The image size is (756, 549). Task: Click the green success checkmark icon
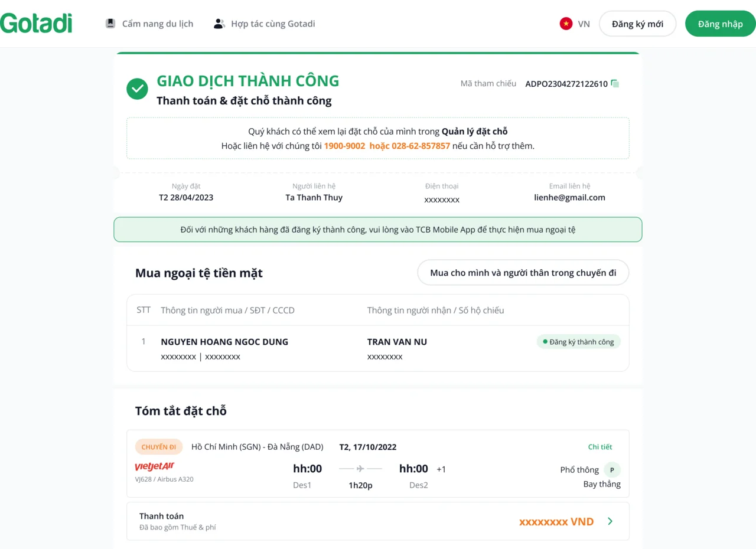[137, 89]
